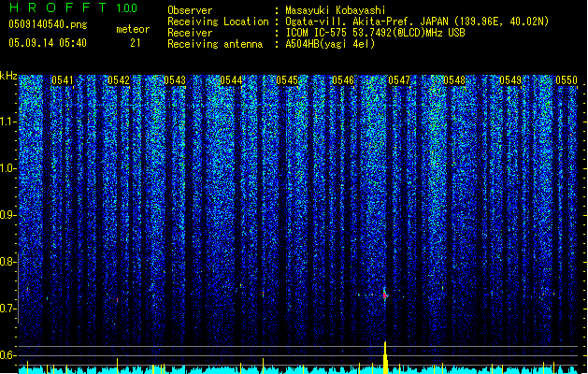Image resolution: width=588 pixels, height=374 pixels.
Task: Click the red meteor echo near 0547
Action: pos(385,295)
